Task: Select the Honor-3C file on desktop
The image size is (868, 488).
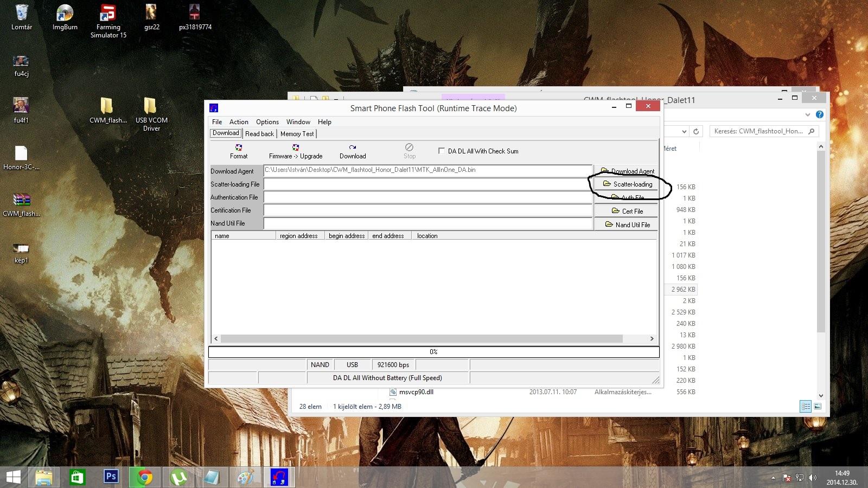Action: pos(21,158)
